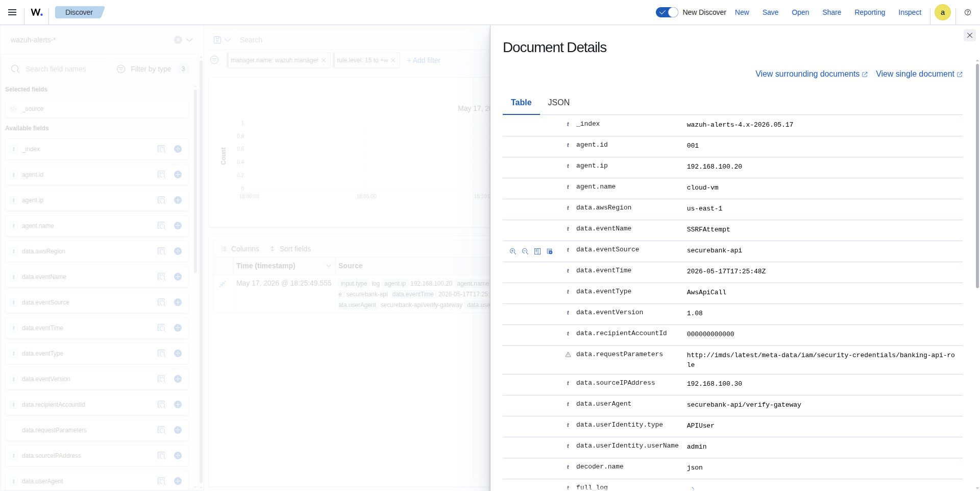The width and height of the screenshot is (980, 491).
Task: Click the securebank-api/verify-gateway user agent value
Action: pyautogui.click(x=744, y=405)
